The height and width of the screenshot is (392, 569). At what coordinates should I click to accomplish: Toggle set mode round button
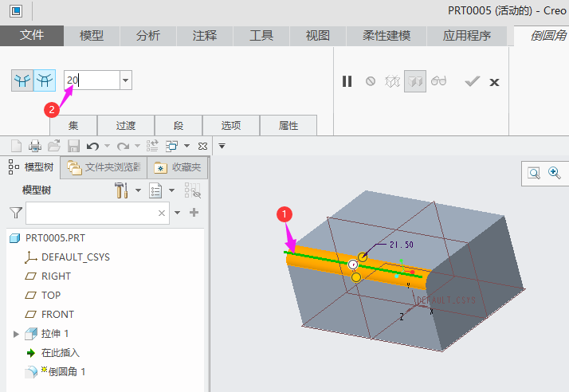point(22,80)
